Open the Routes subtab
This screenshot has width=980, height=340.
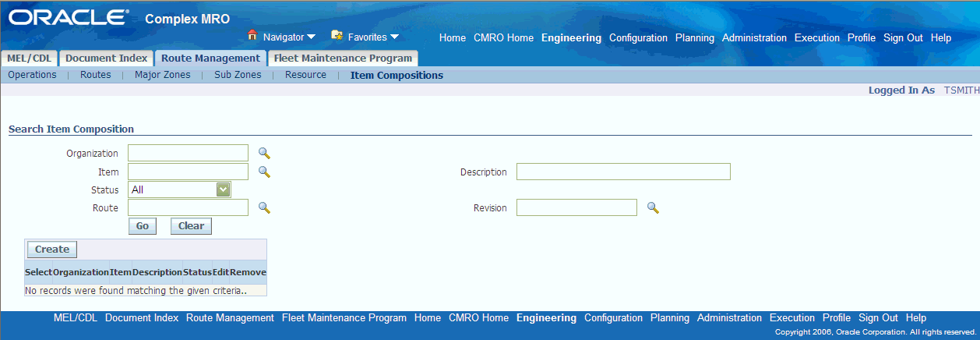[x=96, y=75]
